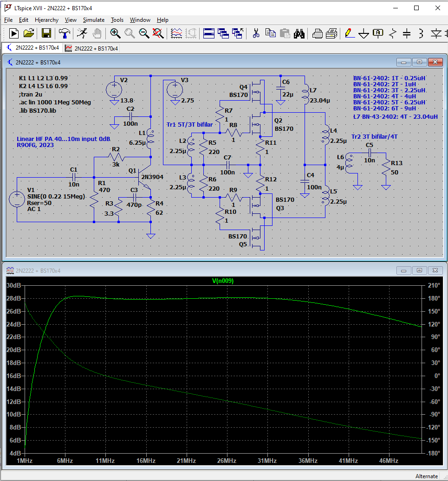448x481 pixels.
Task: Select the Resistor component tool
Action: click(393, 33)
